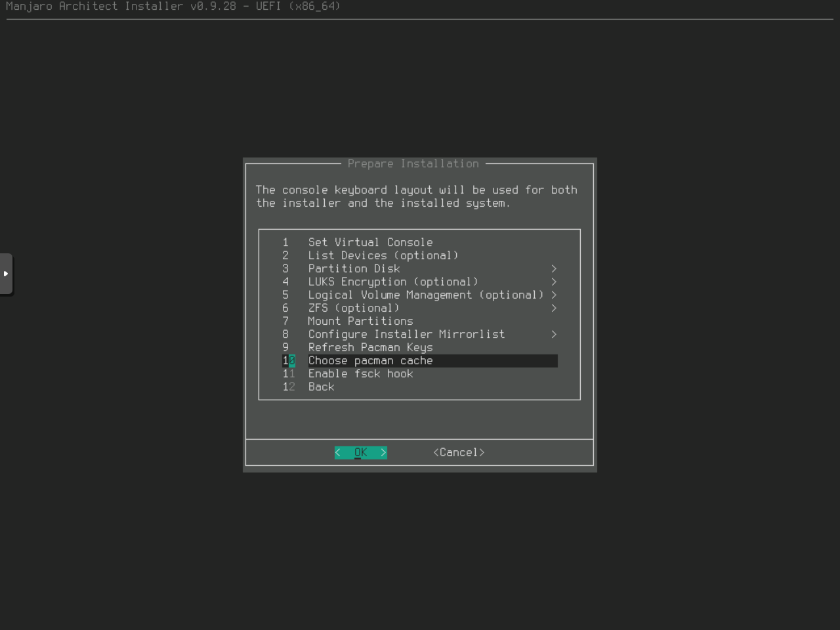This screenshot has width=840, height=630.
Task: Click ZFS (optional) label text
Action: pyautogui.click(x=354, y=308)
